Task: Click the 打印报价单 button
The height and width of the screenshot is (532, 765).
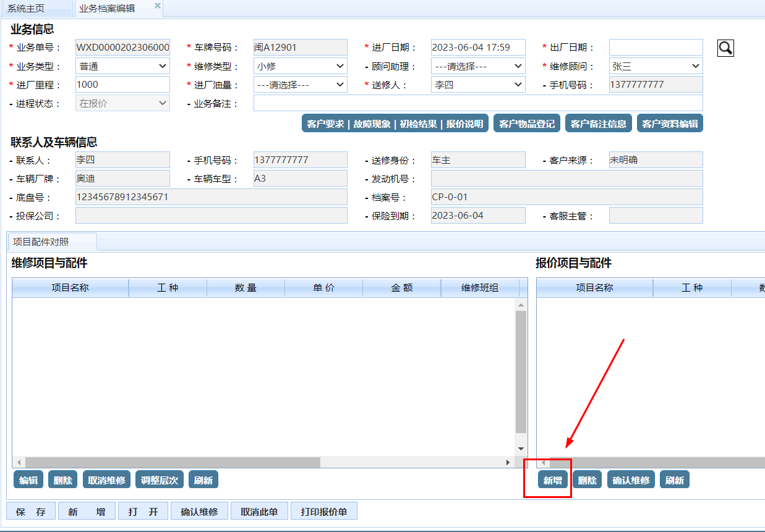Action: point(324,512)
